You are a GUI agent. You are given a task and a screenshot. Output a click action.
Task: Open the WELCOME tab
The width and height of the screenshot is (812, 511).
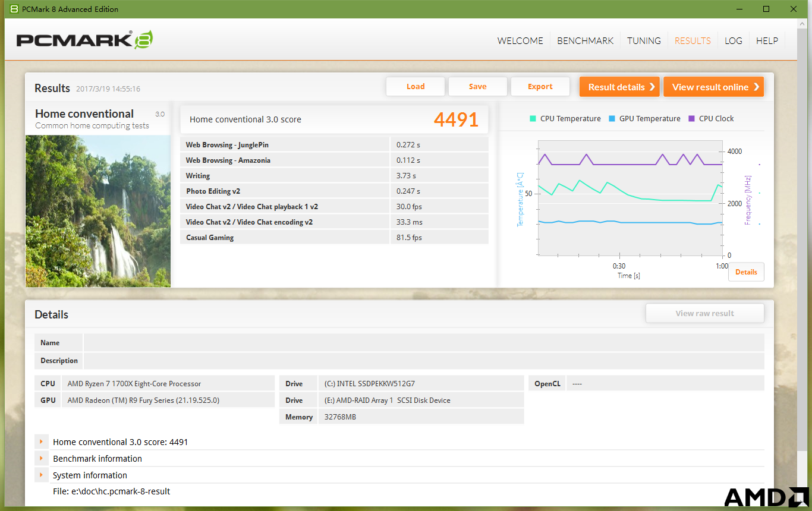pyautogui.click(x=520, y=40)
